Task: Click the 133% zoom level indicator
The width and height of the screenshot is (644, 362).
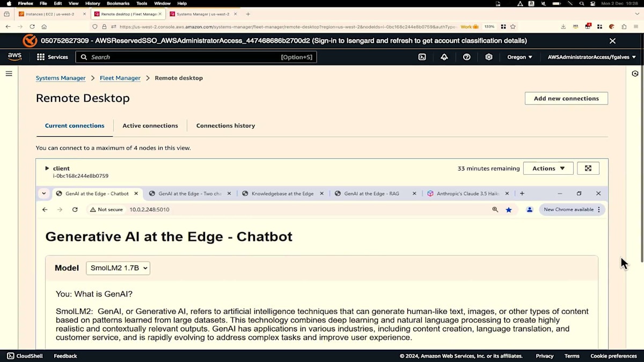Action: [x=489, y=26]
